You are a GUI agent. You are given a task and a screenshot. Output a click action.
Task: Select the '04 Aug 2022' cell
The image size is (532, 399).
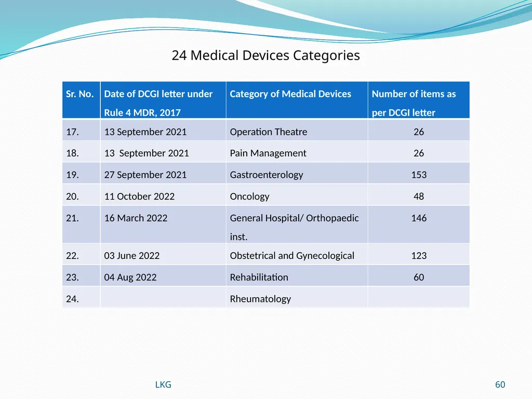163,276
